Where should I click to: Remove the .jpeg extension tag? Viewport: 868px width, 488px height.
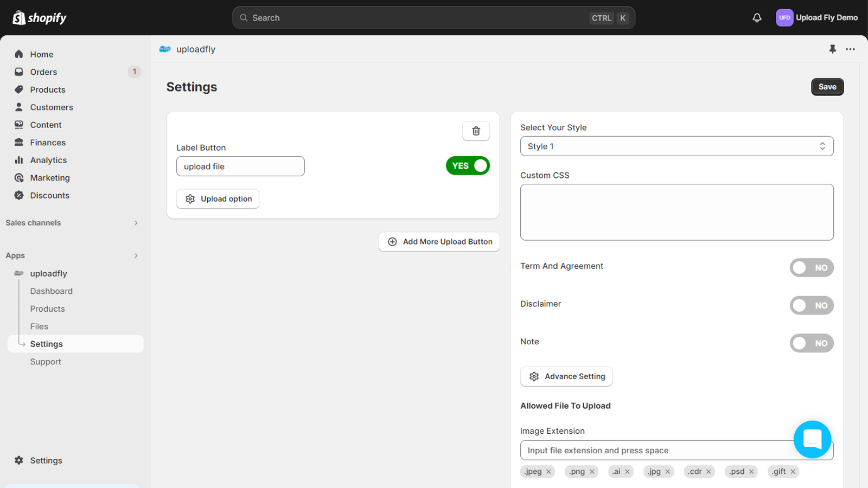click(x=548, y=472)
